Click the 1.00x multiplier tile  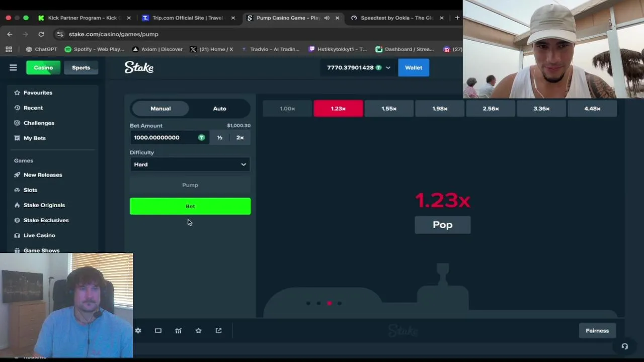pyautogui.click(x=287, y=109)
